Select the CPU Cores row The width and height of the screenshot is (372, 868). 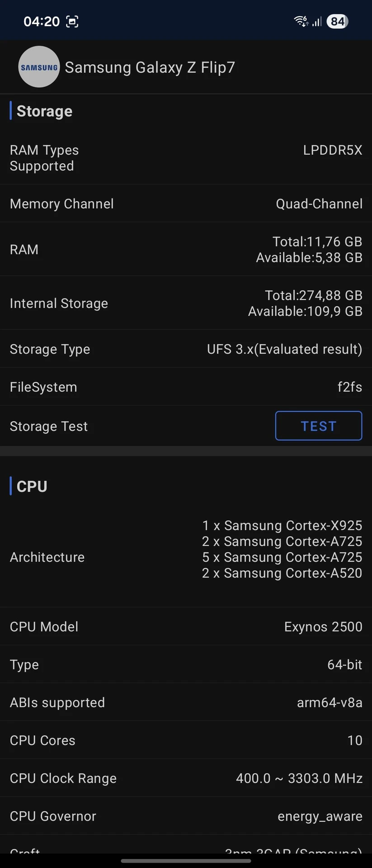click(x=186, y=741)
